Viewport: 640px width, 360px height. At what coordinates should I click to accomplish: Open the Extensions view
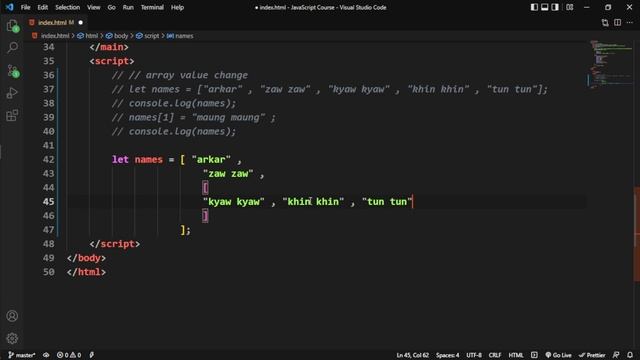(12, 116)
